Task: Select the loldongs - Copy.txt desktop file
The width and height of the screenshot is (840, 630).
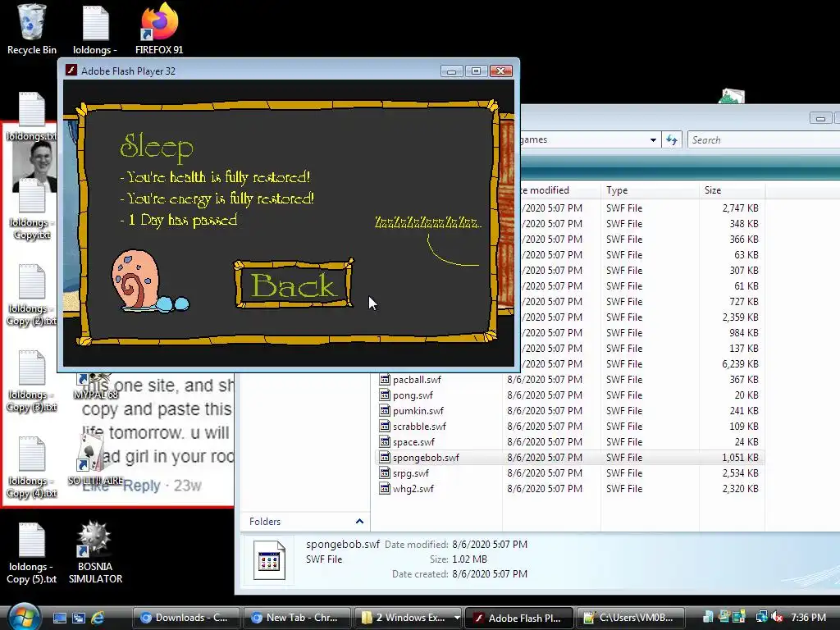Action: point(32,209)
